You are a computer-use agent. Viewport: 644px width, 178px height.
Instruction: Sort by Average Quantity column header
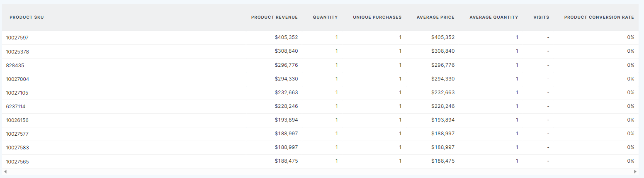click(493, 17)
